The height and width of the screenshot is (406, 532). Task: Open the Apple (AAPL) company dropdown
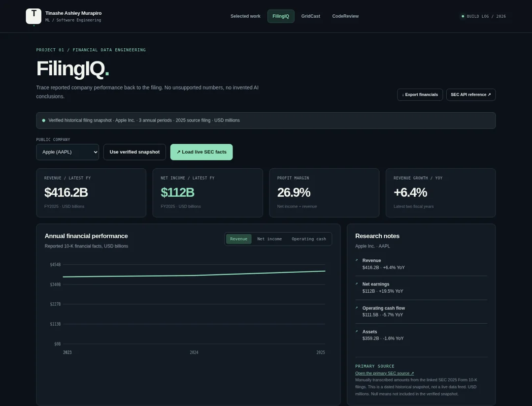[67, 152]
